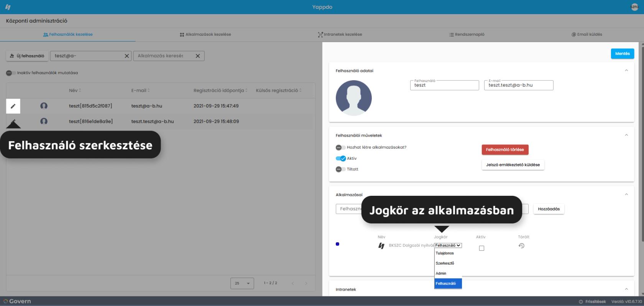Click the Govern logo in footer
The image size is (644, 306).
click(x=17, y=301)
